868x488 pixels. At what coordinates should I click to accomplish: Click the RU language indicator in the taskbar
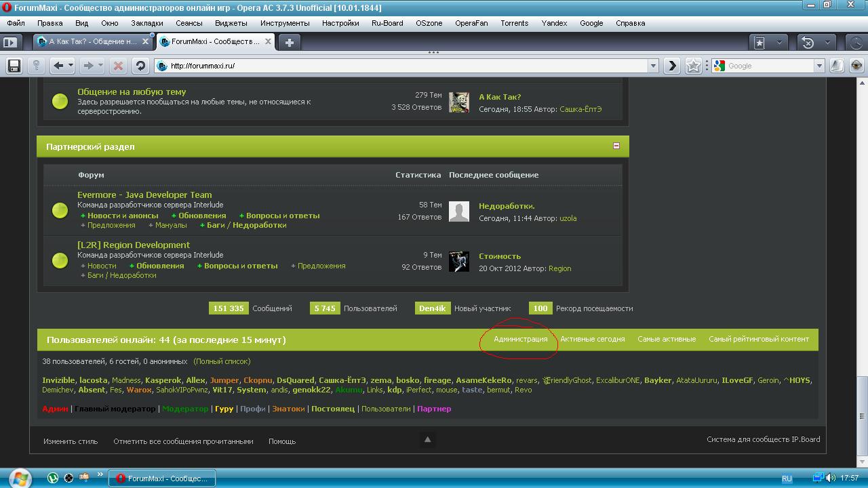(x=787, y=479)
